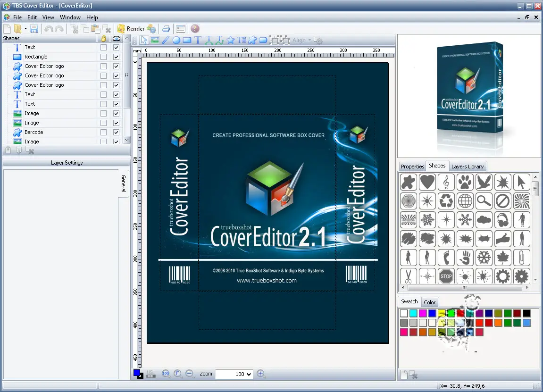Pick the cyan color swatch
Viewport: 543px width, 392px height.
413,313
